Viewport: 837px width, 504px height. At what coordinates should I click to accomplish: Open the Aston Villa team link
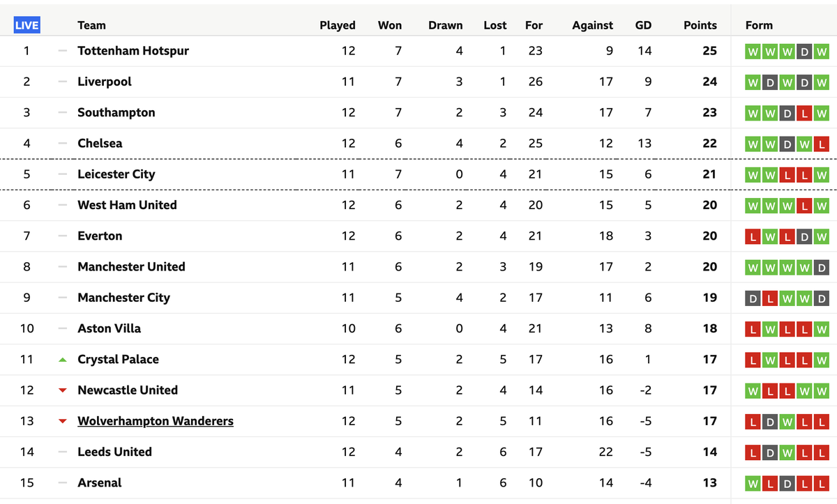[109, 328]
